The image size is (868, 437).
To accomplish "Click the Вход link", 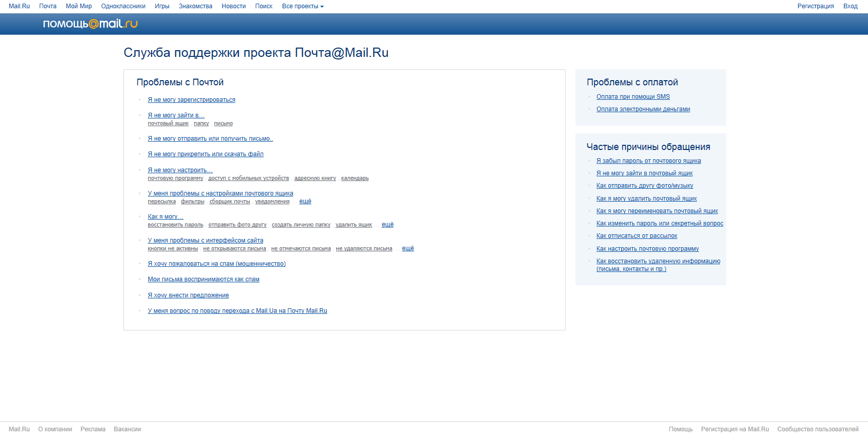I will pyautogui.click(x=850, y=6).
